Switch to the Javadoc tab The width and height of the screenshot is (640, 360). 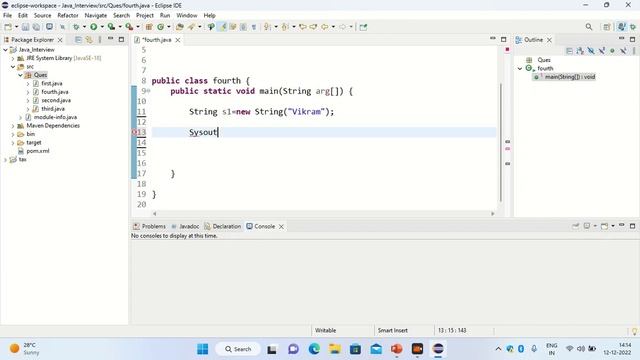[x=185, y=227]
